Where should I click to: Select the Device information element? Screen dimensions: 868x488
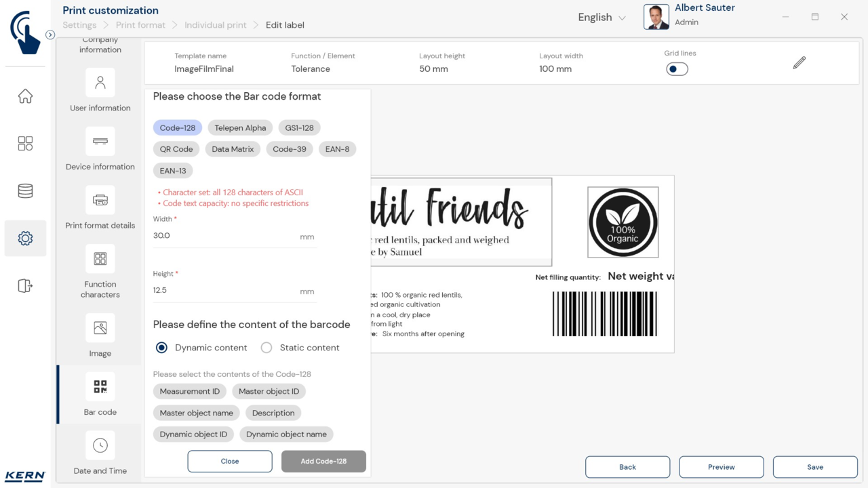click(x=100, y=142)
